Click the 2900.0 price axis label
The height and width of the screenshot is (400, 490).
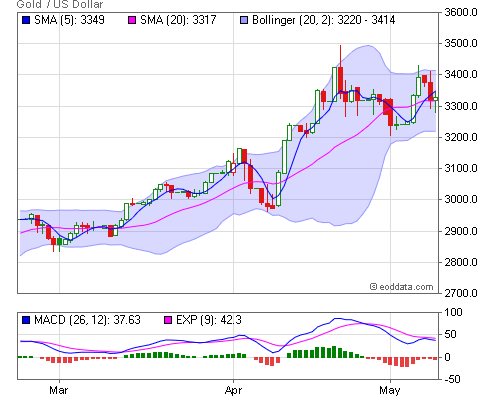[461, 231]
